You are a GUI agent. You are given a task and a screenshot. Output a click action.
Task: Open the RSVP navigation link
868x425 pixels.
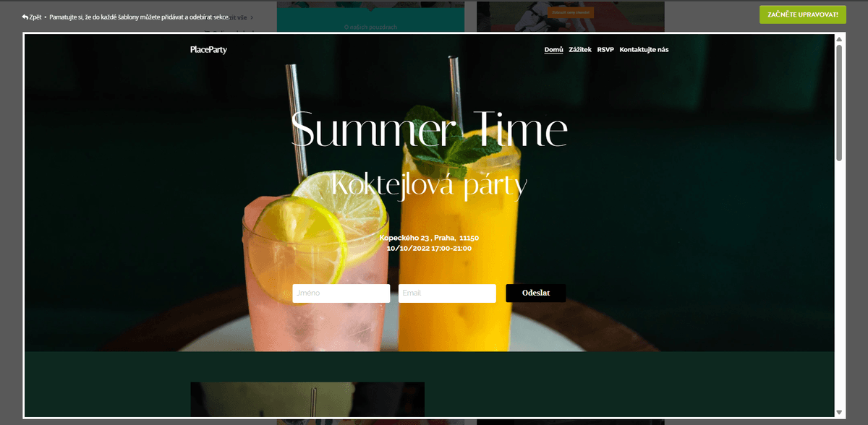click(605, 49)
